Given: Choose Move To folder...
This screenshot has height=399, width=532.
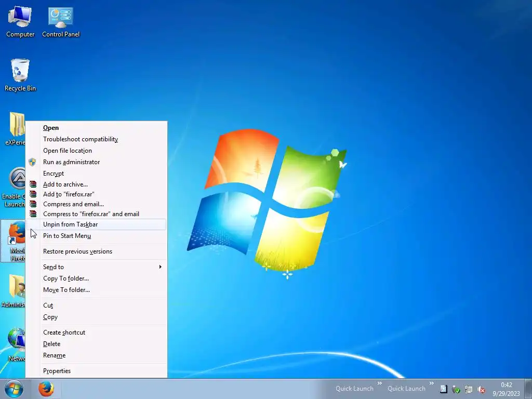Looking at the screenshot, I should coord(96,290).
